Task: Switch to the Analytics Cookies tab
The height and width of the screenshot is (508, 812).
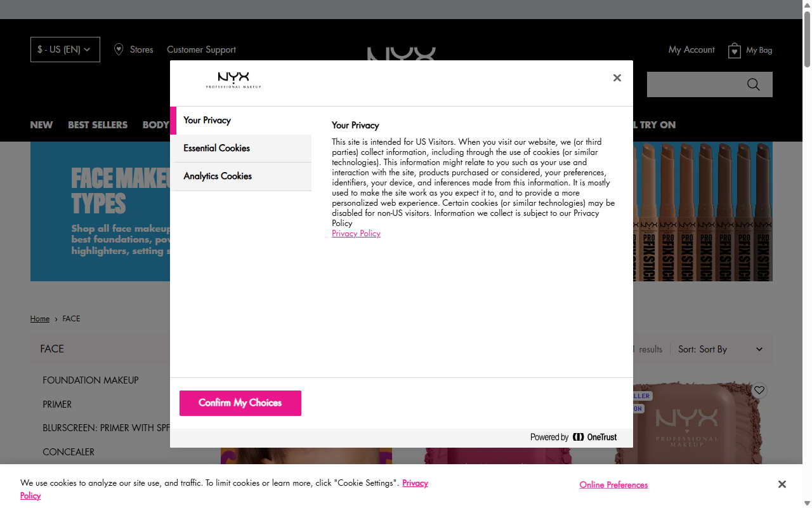Action: point(241,176)
